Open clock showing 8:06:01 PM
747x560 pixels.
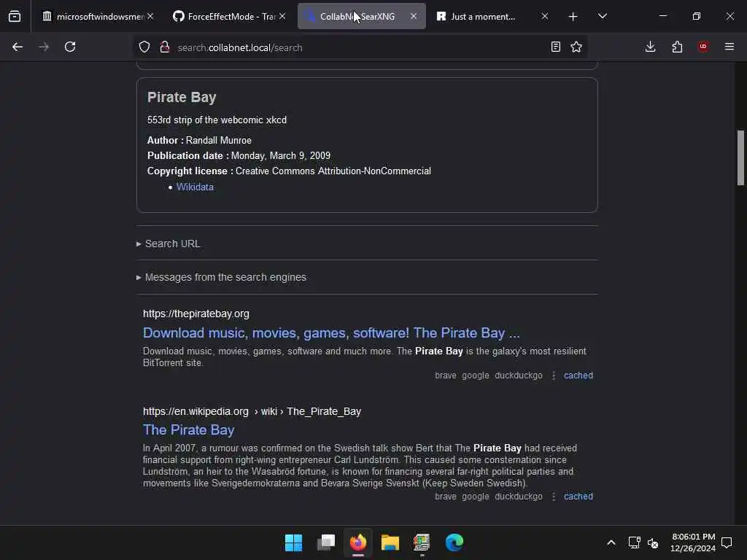693,542
